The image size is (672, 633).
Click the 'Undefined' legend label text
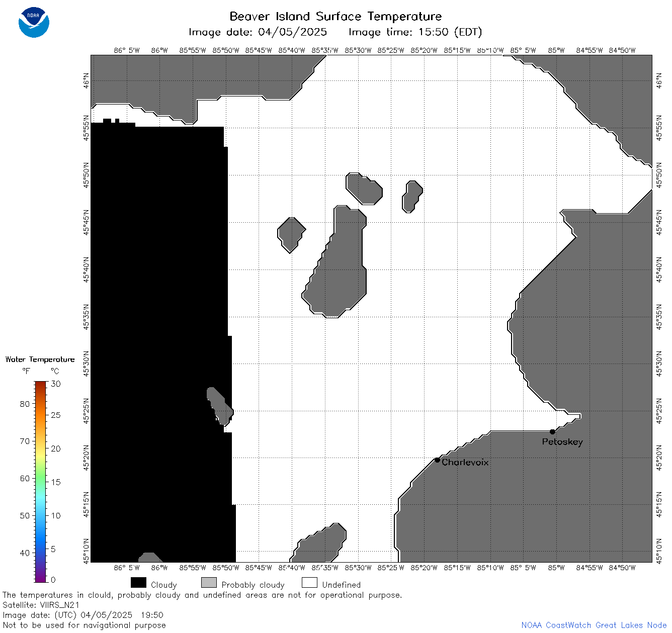click(x=342, y=585)
